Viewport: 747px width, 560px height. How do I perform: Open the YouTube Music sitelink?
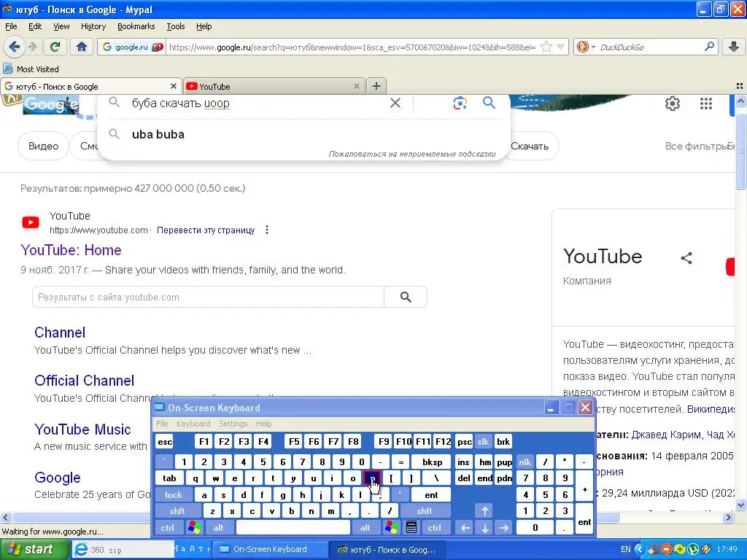point(82,429)
